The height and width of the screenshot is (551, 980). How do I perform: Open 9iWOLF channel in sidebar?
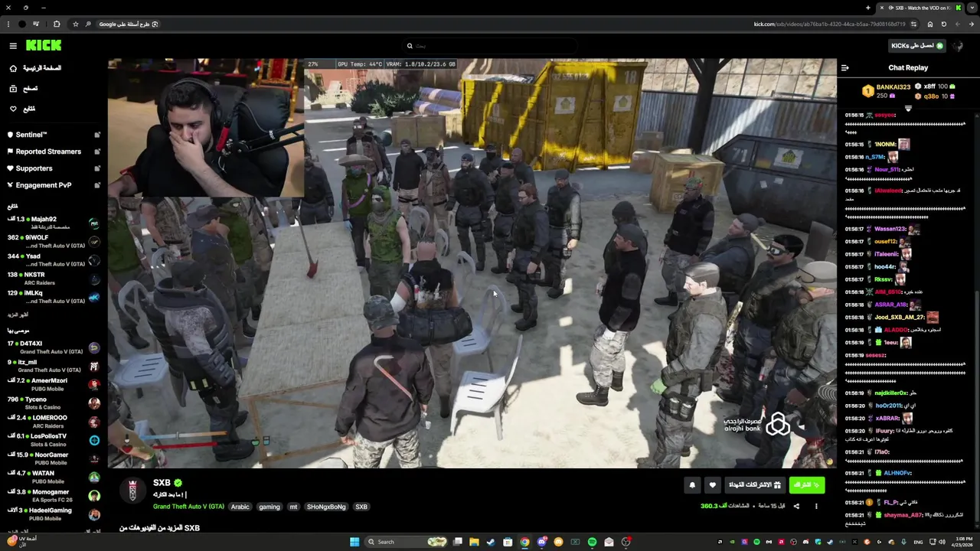click(54, 241)
